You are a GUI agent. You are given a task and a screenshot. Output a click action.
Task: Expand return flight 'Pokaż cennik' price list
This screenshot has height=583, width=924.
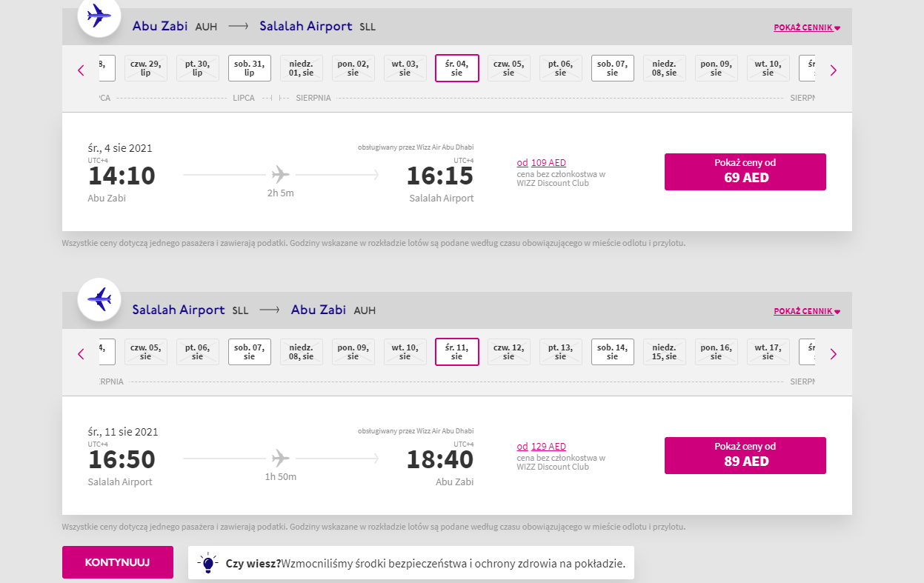pos(807,312)
